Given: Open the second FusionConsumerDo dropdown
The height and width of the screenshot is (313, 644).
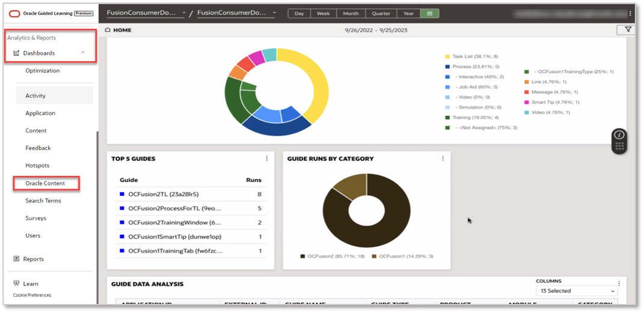Looking at the screenshot, I should coord(236,13).
